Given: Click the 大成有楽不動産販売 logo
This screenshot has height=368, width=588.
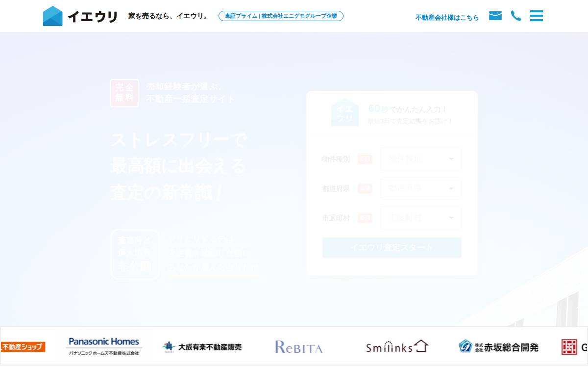Looking at the screenshot, I should point(202,347).
